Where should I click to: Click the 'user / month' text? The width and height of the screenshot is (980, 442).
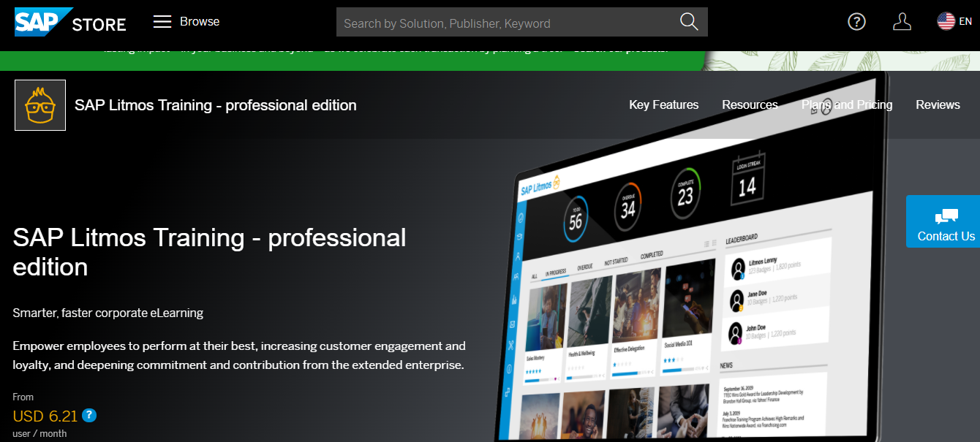click(39, 433)
